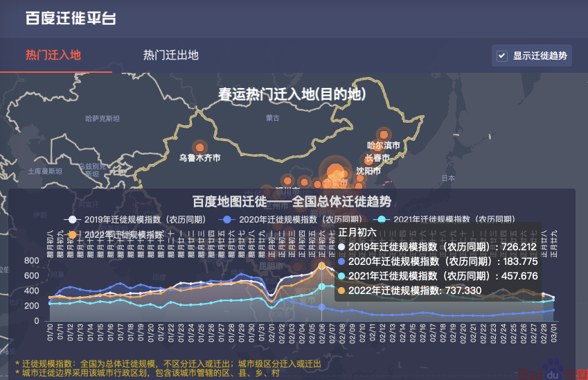Click the 蒙古 map label
588x380 pixels.
click(x=273, y=118)
